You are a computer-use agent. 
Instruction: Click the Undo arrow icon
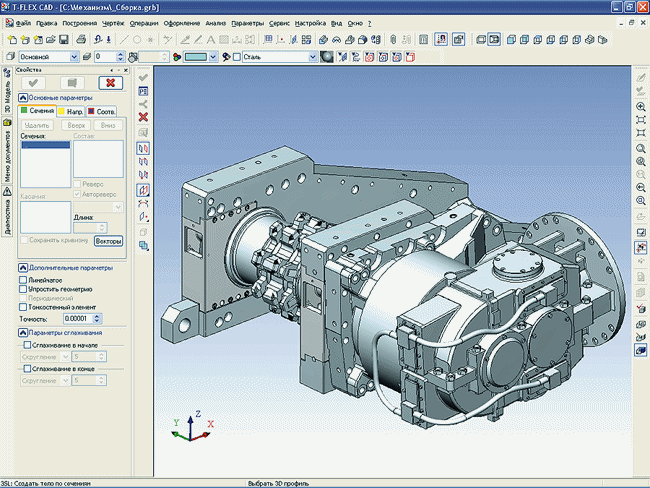[98, 39]
